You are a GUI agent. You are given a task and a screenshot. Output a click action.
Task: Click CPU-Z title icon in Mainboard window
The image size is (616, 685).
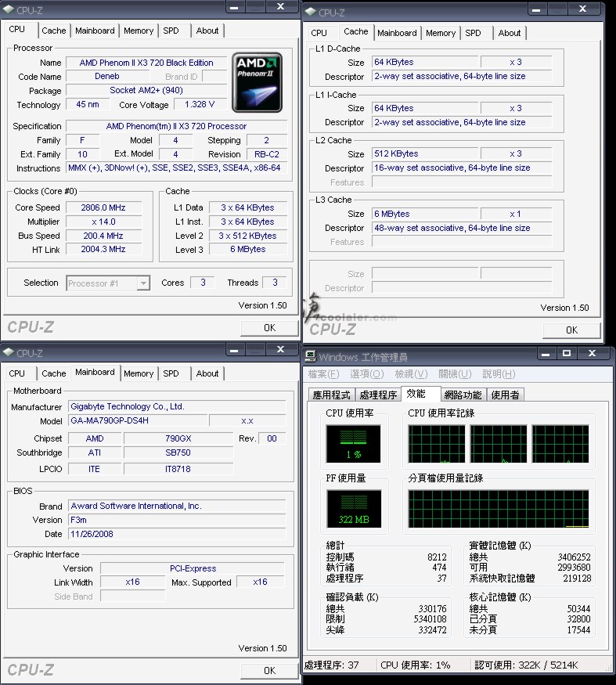click(9, 352)
